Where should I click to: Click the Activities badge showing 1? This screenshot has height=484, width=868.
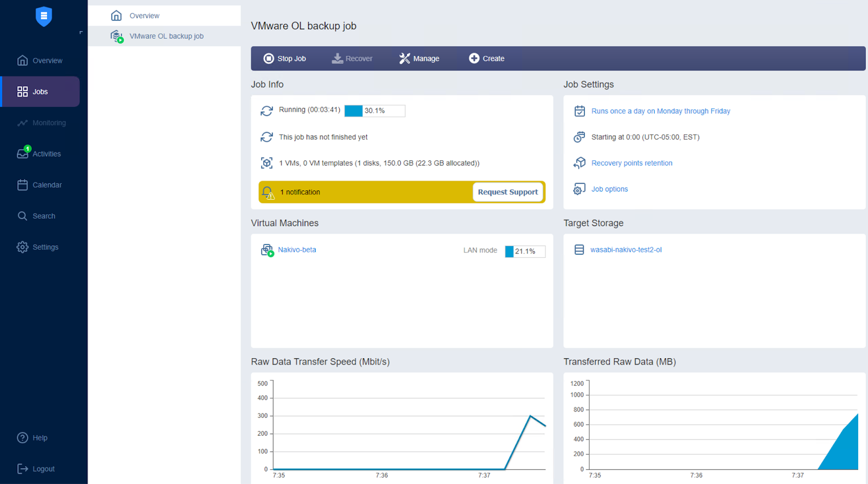coord(28,149)
